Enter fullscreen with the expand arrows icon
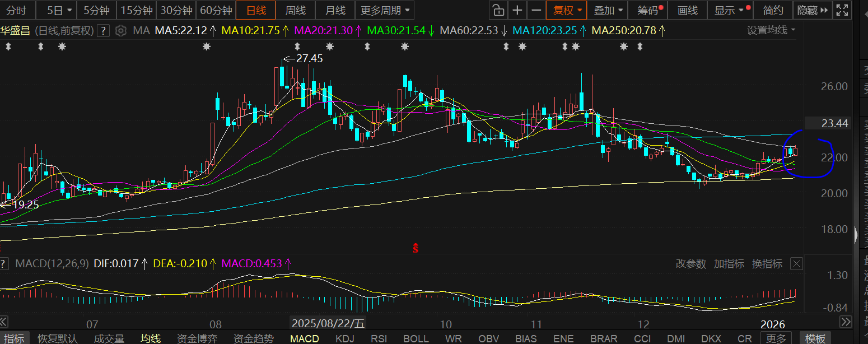 coord(841,10)
